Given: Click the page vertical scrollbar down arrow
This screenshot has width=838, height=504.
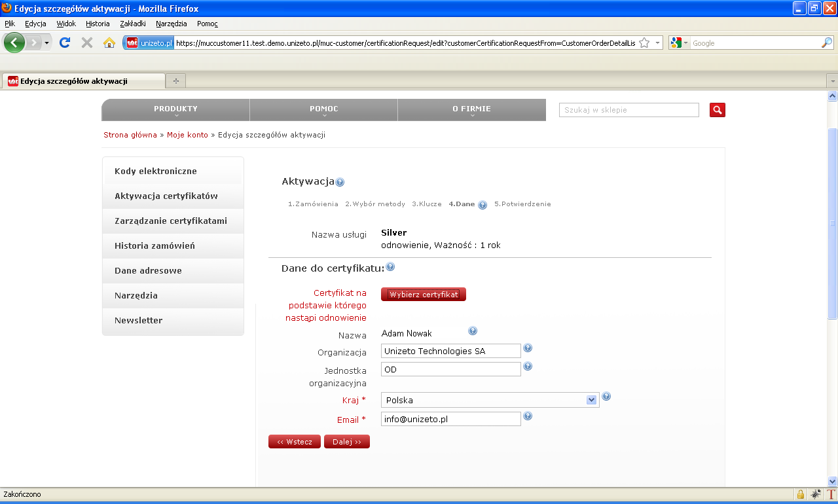Looking at the screenshot, I should pyautogui.click(x=833, y=481).
